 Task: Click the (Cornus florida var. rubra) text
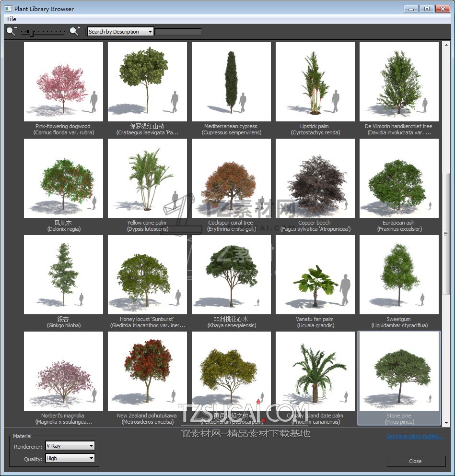64,132
